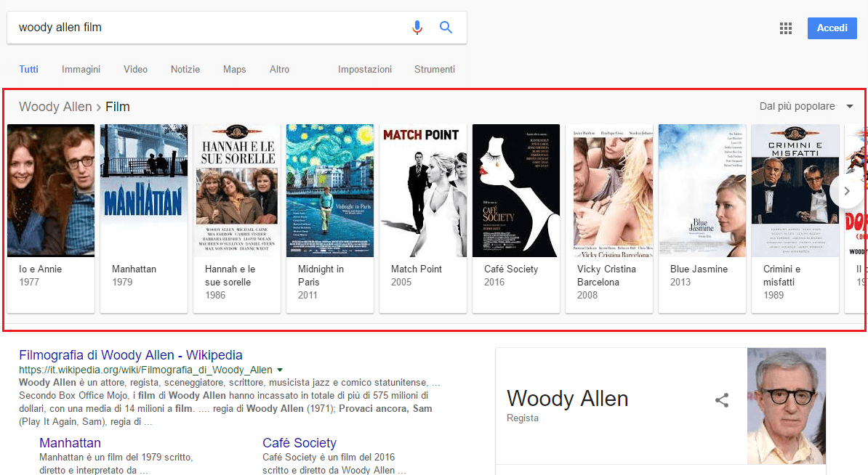Share the Woody Allen knowledge panel
868x475 pixels.
[x=721, y=400]
